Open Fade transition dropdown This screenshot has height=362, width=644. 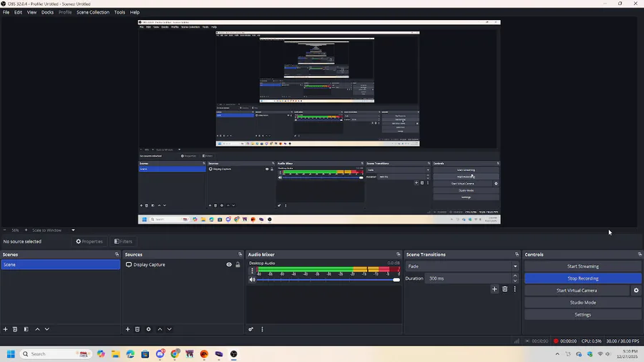coord(462,266)
